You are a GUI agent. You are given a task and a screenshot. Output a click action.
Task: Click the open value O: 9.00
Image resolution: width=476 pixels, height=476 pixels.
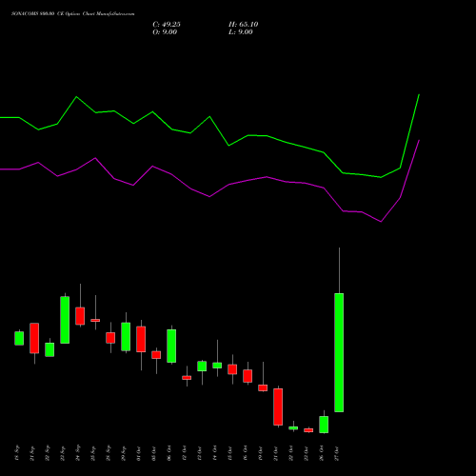pyautogui.click(x=165, y=32)
